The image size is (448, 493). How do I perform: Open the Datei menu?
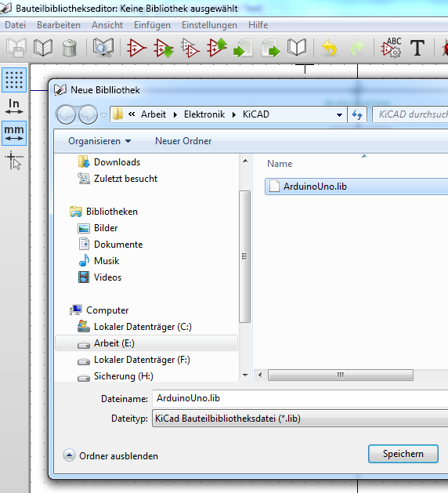(15, 25)
